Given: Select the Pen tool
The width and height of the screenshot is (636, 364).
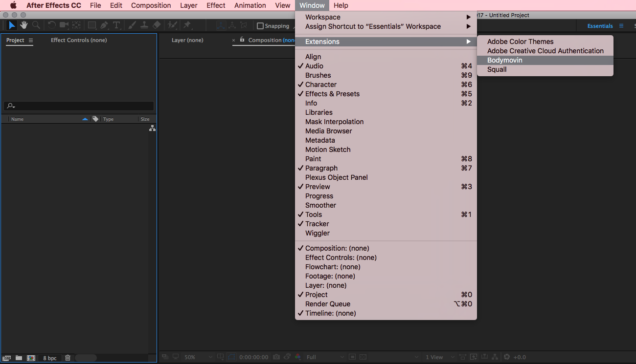Looking at the screenshot, I should pyautogui.click(x=104, y=25).
